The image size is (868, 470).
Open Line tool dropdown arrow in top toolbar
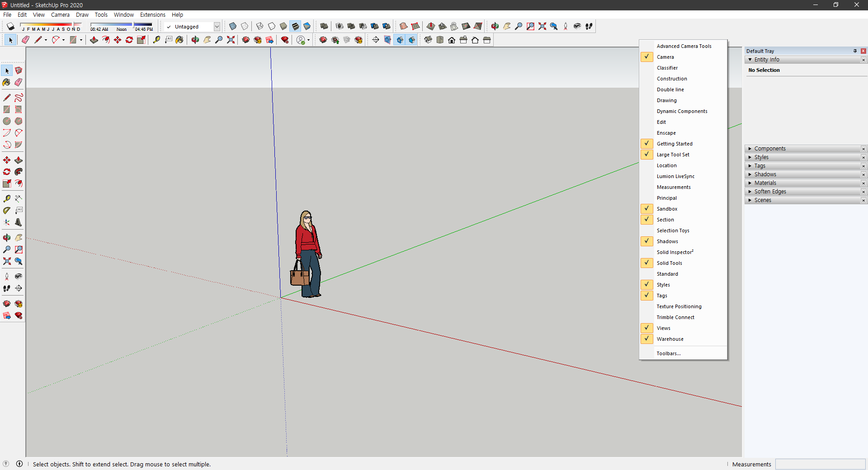point(46,40)
